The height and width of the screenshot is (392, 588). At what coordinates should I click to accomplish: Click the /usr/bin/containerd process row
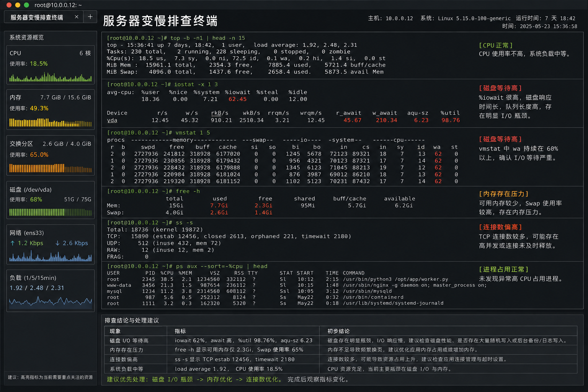[255, 297]
